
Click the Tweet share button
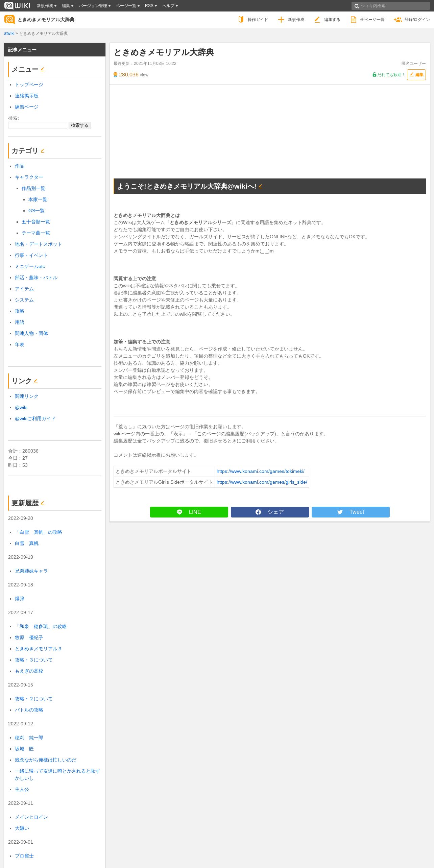point(351,512)
